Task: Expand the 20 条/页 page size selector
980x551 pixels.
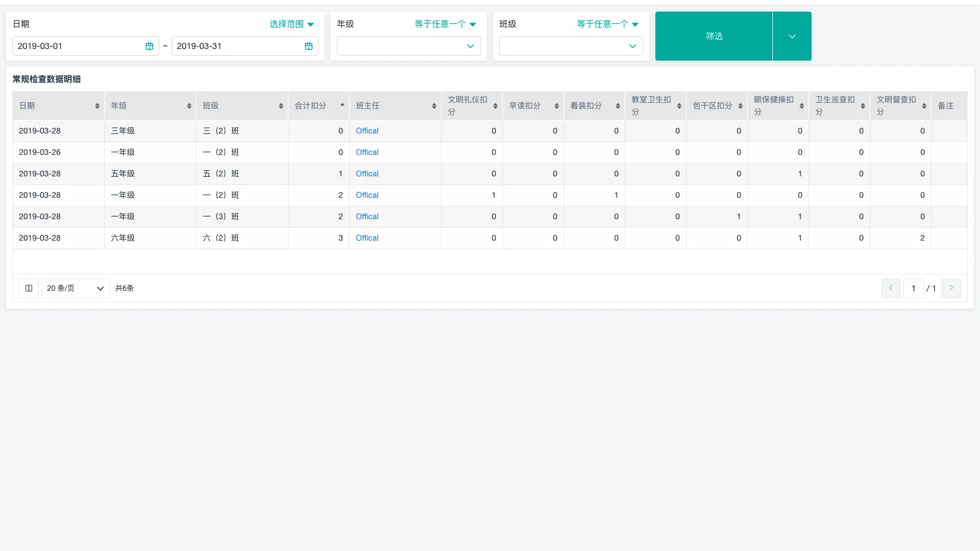Action: (x=75, y=288)
